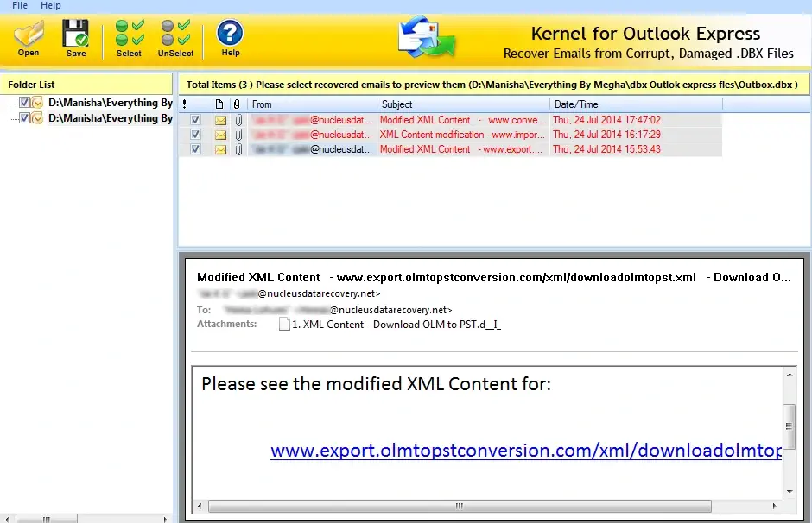The height and width of the screenshot is (523, 812).
Task: Click paperclip icon of 17:47:02 email
Action: (238, 120)
